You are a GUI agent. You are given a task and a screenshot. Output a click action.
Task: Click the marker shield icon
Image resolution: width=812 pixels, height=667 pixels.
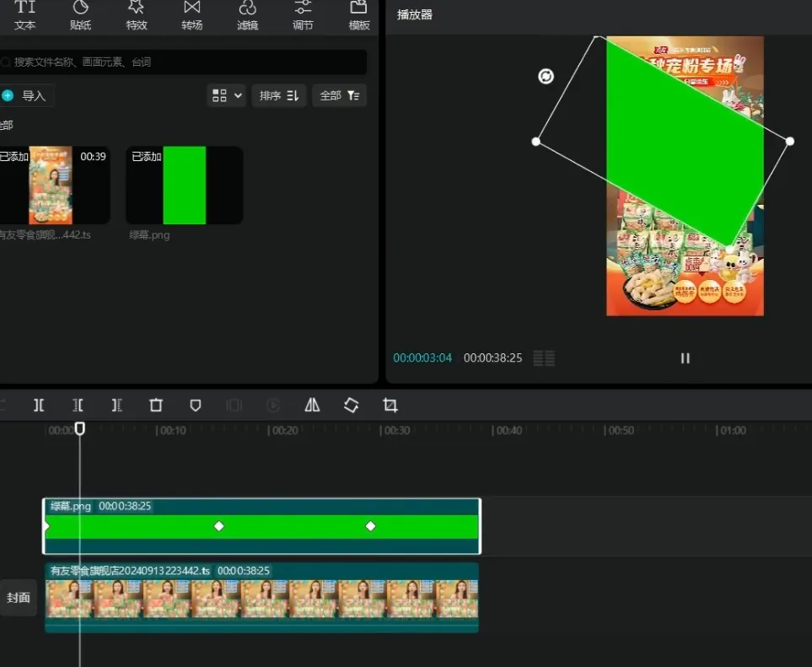coord(196,406)
